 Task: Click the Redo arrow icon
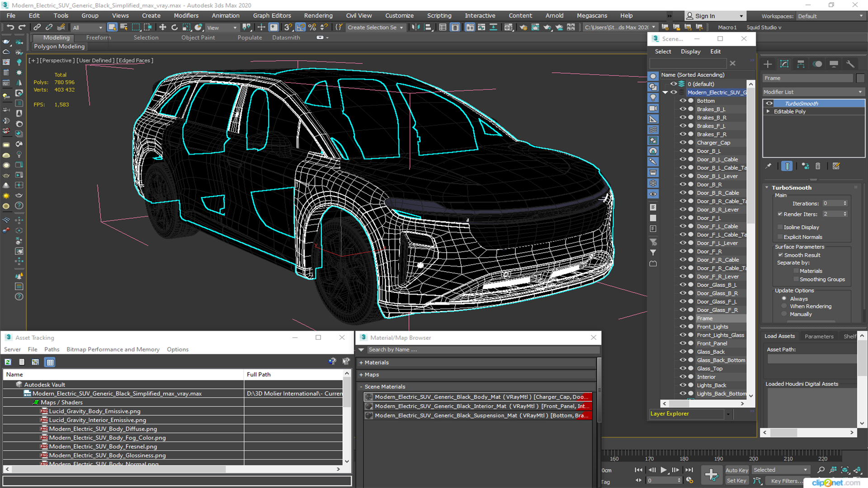(x=22, y=27)
